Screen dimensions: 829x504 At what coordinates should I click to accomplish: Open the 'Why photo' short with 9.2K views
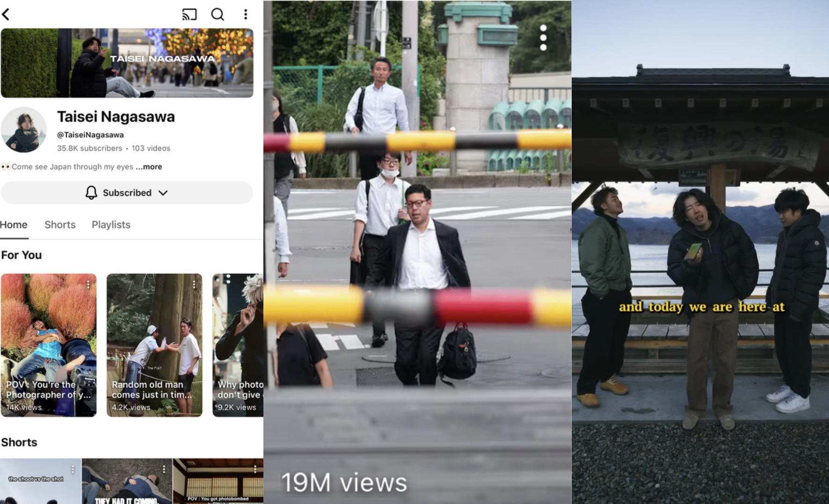pyautogui.click(x=239, y=345)
